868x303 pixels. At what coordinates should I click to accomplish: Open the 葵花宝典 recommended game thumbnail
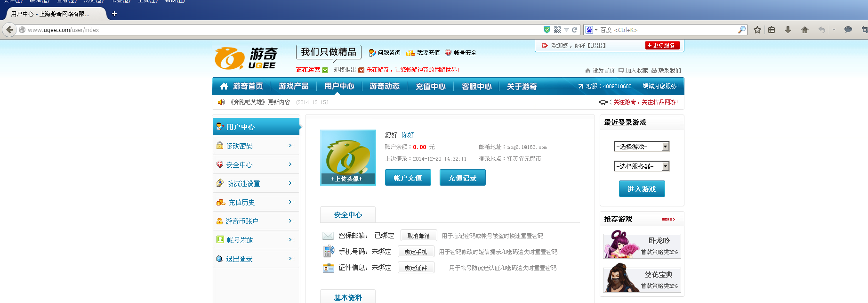coord(642,278)
